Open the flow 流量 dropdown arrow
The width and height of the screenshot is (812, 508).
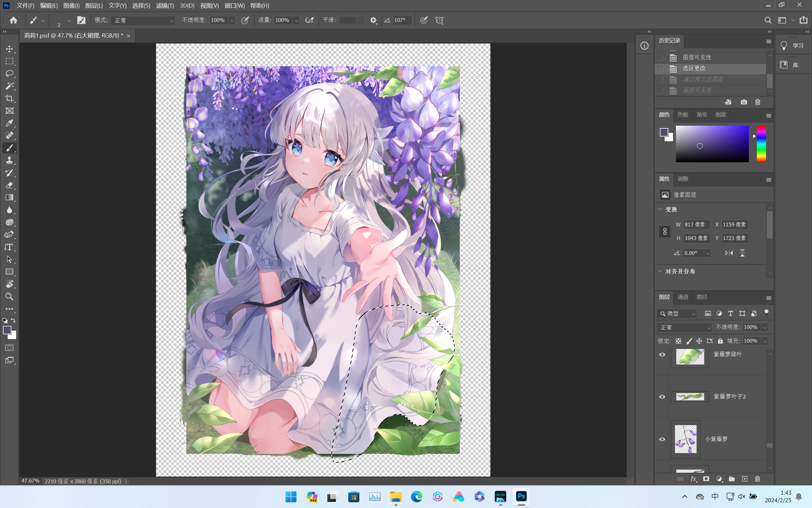point(296,21)
